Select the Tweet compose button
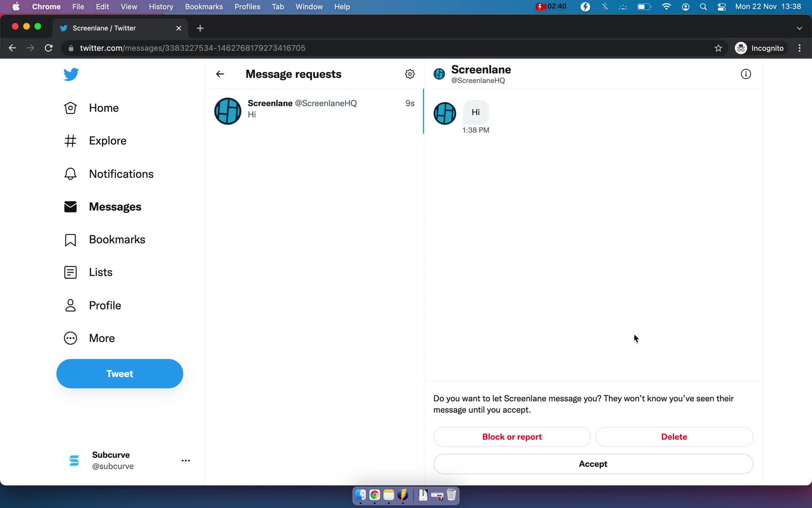 click(x=120, y=373)
